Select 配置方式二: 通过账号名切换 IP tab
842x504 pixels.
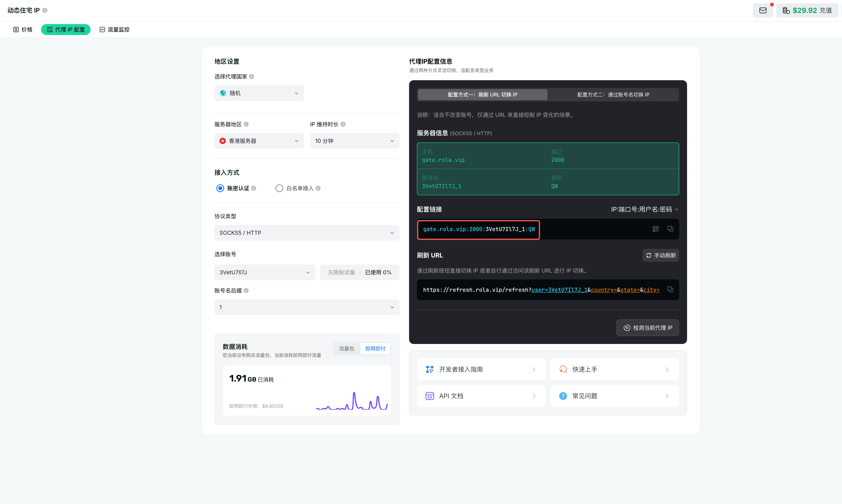point(613,95)
